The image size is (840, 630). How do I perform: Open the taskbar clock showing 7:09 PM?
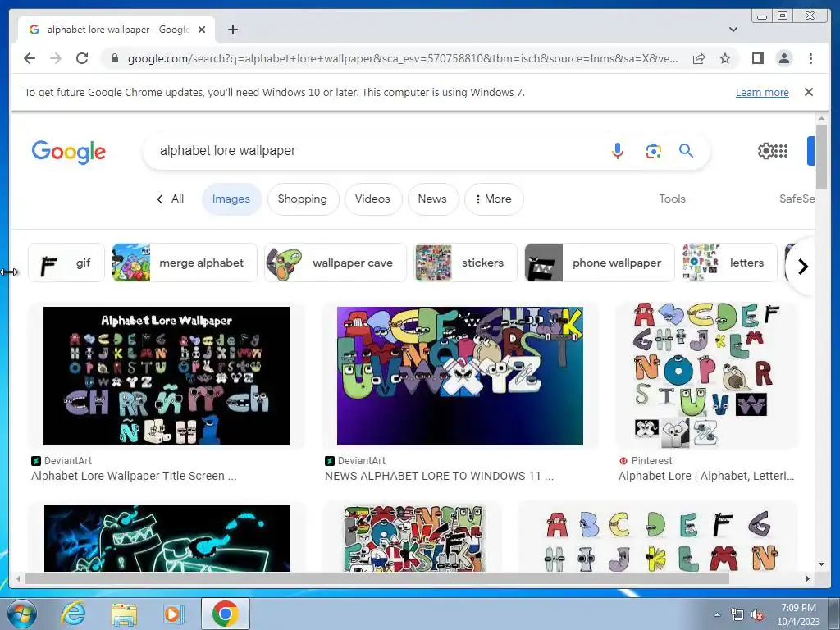point(798,614)
